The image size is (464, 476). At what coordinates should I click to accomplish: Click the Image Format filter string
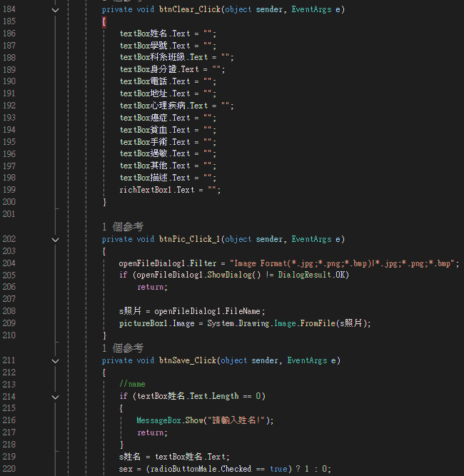click(342, 263)
